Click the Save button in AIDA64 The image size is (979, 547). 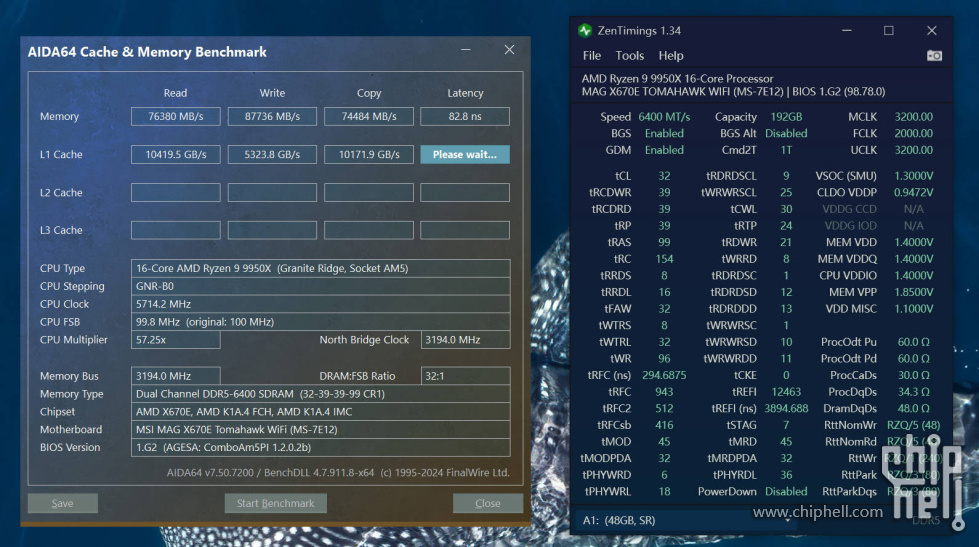click(62, 503)
